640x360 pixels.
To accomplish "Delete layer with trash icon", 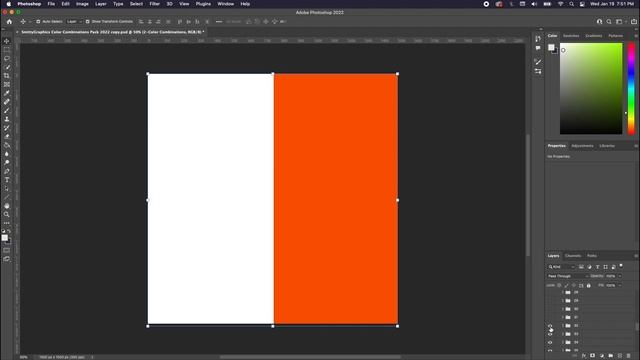I will click(629, 356).
